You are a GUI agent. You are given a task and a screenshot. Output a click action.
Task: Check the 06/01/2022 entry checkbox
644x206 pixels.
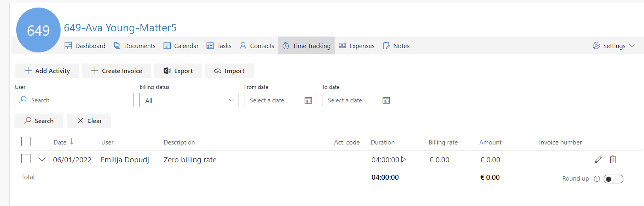(x=26, y=159)
